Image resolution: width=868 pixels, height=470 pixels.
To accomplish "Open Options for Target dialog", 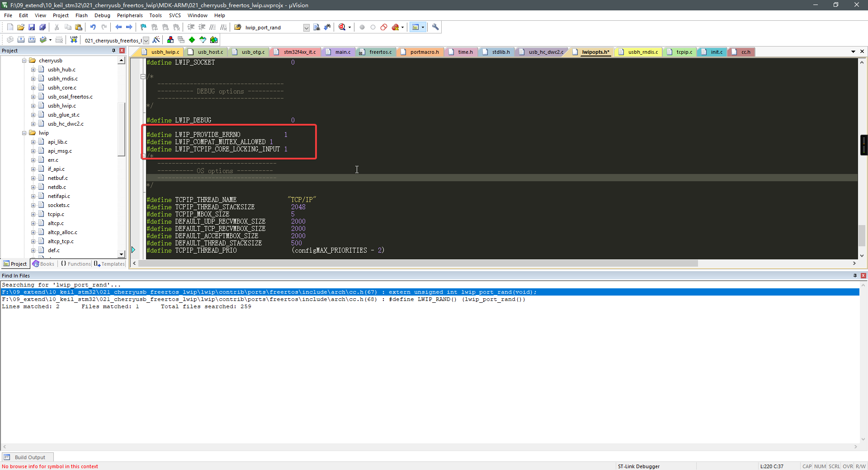I will [156, 40].
